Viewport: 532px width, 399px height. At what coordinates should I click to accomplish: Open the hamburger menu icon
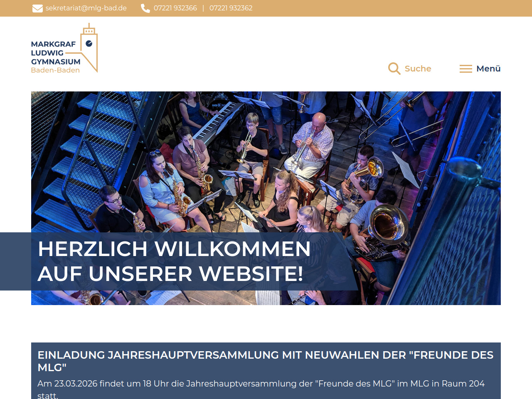coord(465,69)
